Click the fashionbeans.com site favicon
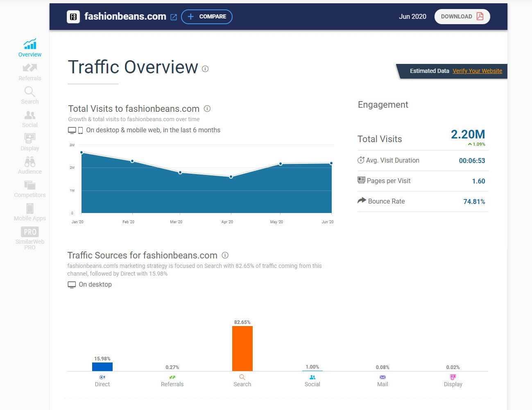 [73, 17]
